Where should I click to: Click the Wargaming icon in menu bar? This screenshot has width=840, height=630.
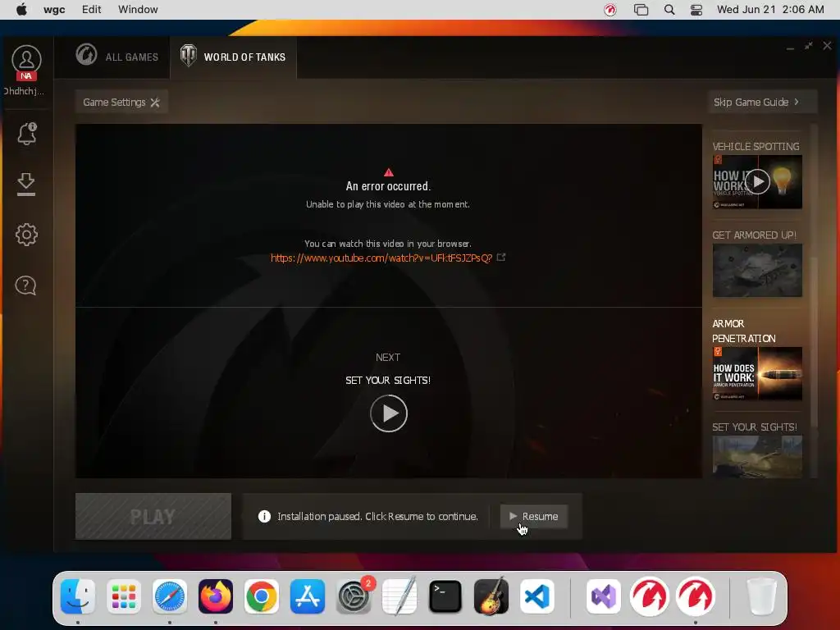610,10
